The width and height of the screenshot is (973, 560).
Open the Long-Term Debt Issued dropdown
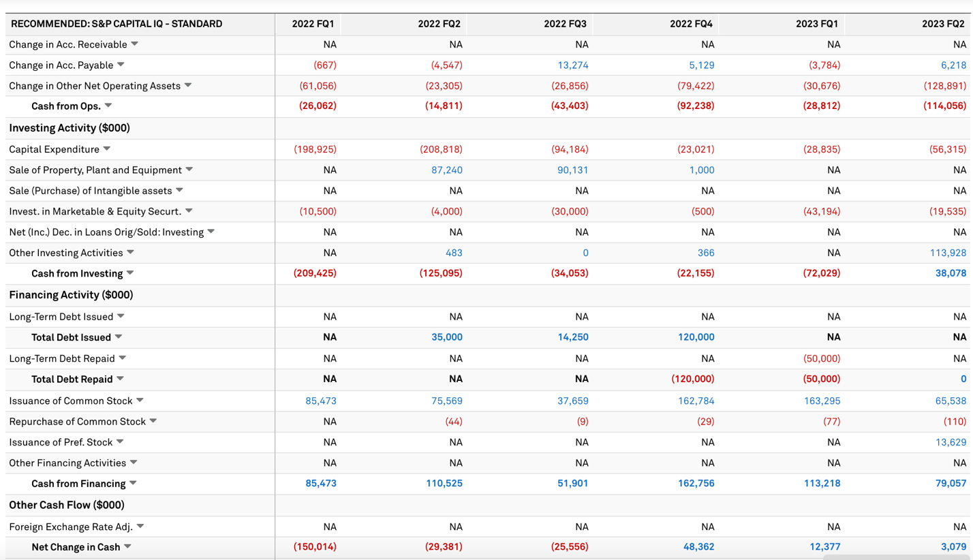point(120,316)
